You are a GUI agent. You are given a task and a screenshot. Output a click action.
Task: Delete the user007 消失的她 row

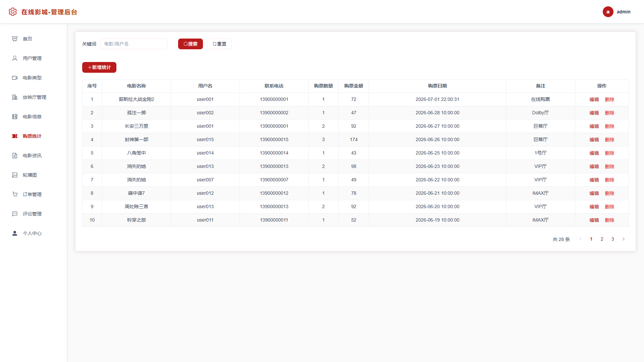tap(609, 180)
